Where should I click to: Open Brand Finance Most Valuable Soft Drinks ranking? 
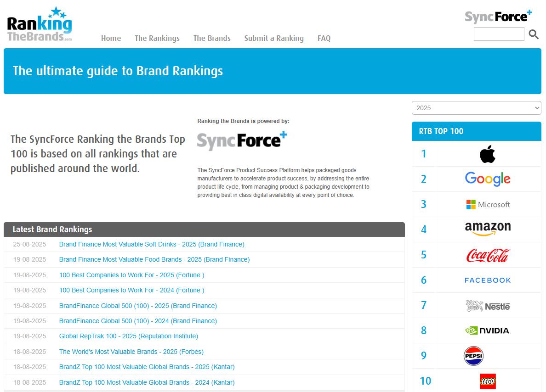click(x=152, y=244)
